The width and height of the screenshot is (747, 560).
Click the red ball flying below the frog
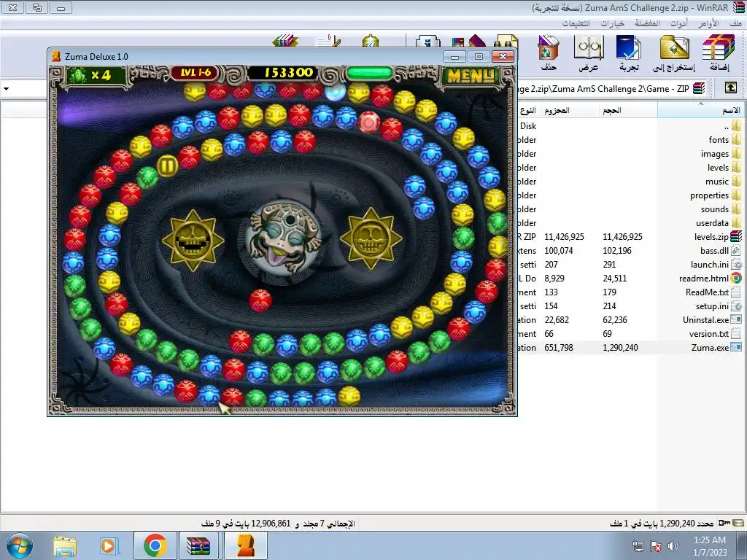260,300
